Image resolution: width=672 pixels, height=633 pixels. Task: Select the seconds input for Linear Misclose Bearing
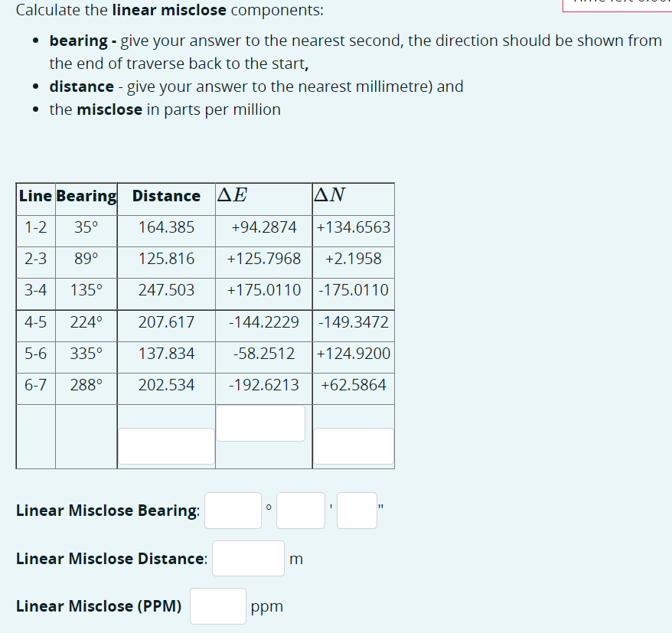tap(357, 510)
